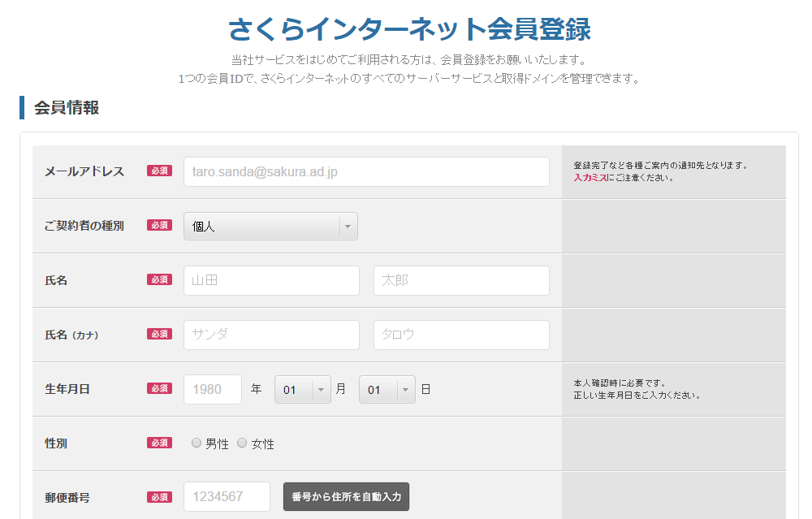Click the カナ first name field タロウ

(461, 335)
